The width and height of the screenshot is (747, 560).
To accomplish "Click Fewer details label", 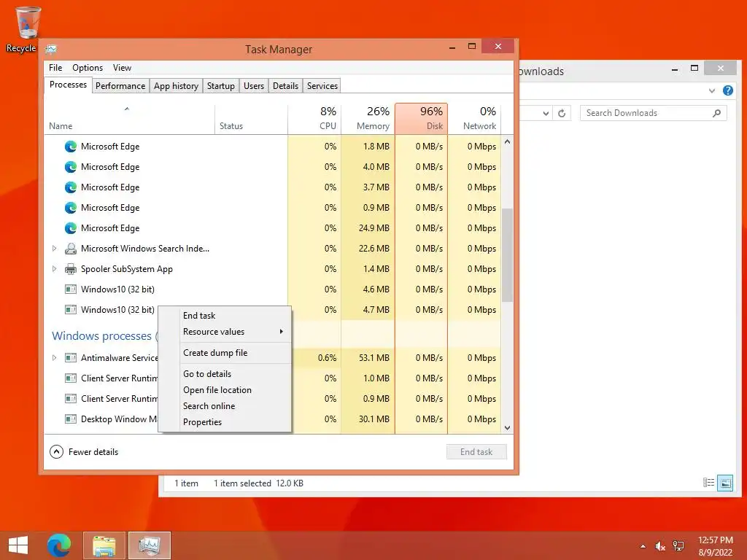I will point(93,452).
